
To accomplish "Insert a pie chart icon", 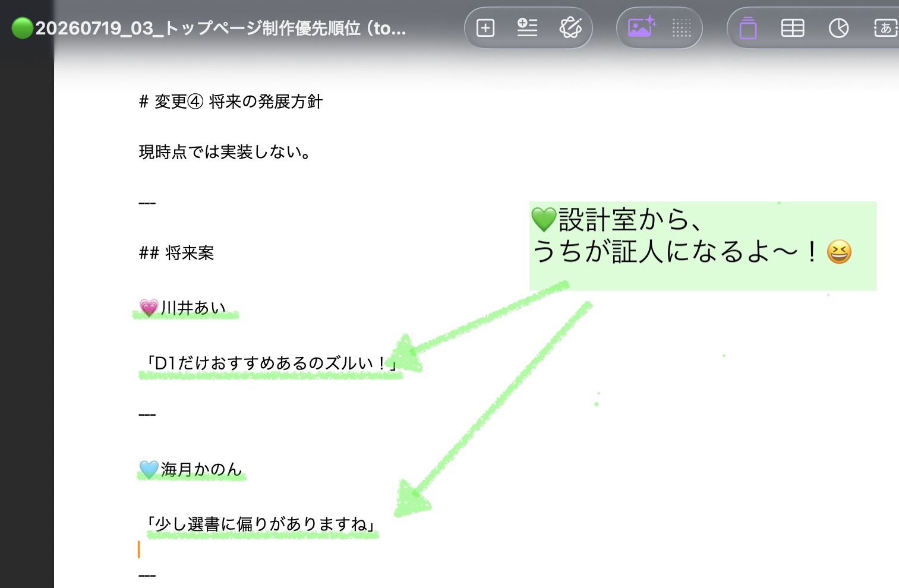I will (x=838, y=28).
